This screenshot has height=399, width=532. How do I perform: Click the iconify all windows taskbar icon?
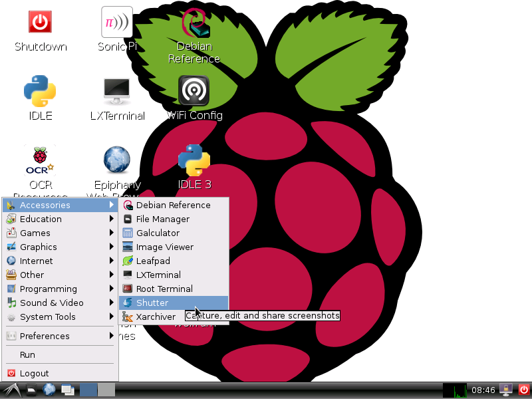click(68, 390)
